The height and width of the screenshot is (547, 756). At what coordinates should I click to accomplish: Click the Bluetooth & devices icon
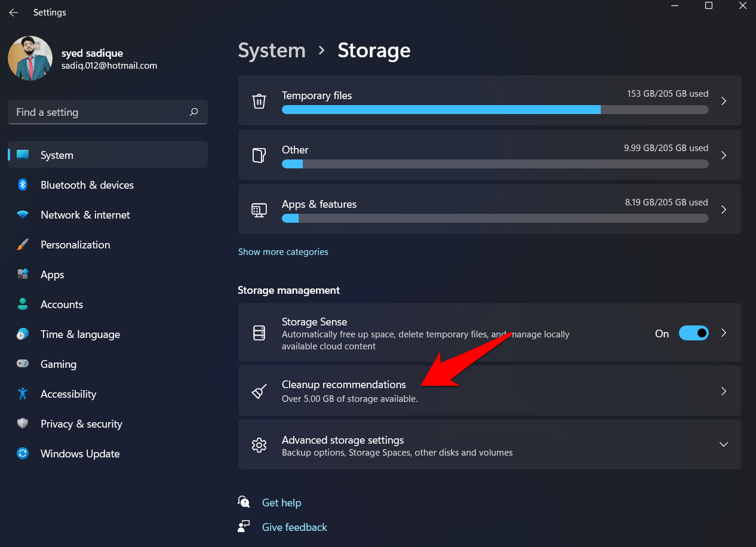(x=23, y=185)
